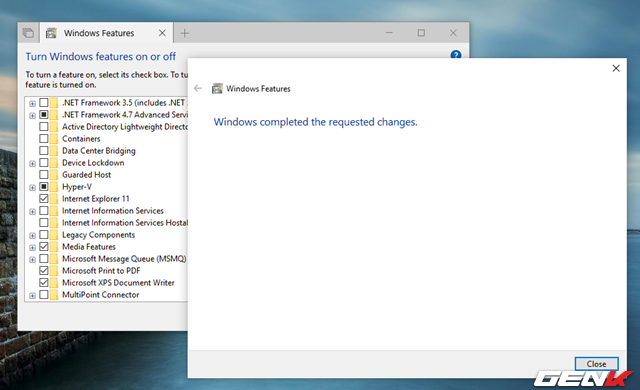
Task: Expand the Device Lockdown node
Action: 32,164
